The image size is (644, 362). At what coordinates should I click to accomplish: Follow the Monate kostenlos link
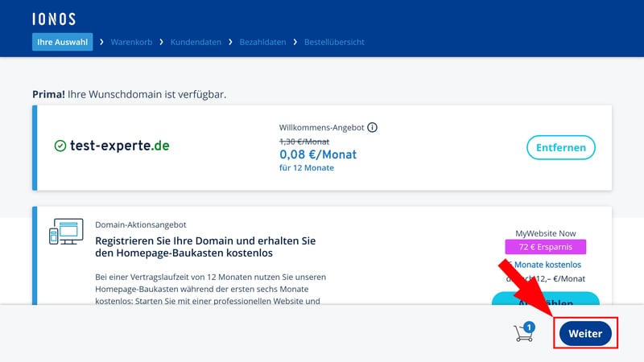(x=548, y=265)
